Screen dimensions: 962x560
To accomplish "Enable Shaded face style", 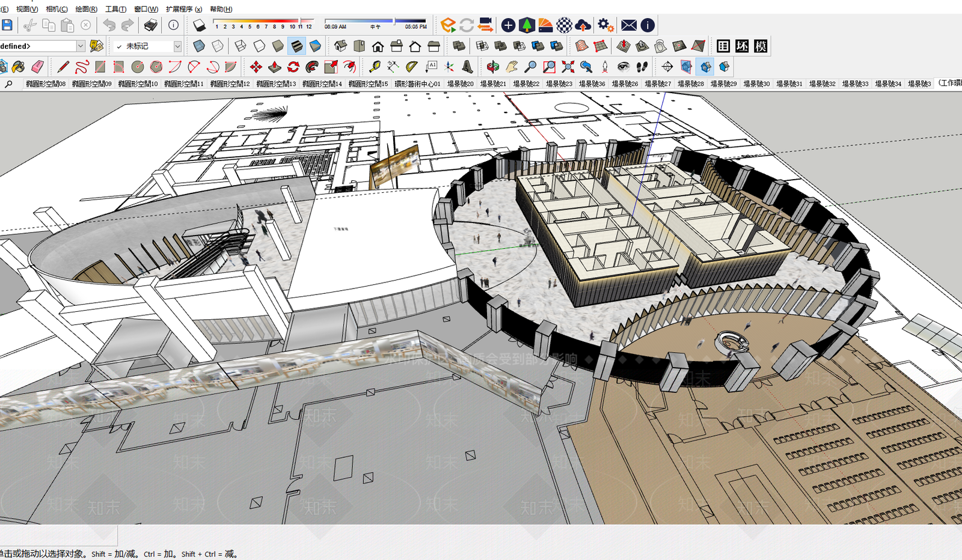I will (278, 46).
